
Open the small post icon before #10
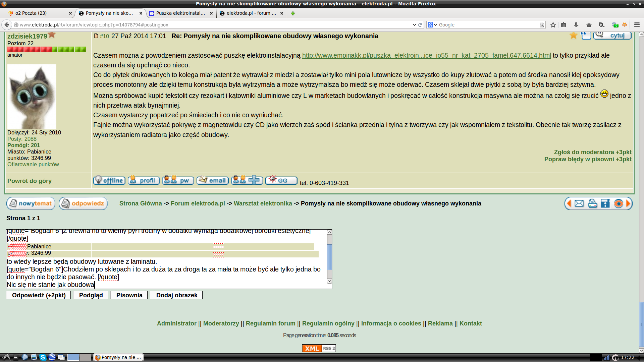point(96,36)
